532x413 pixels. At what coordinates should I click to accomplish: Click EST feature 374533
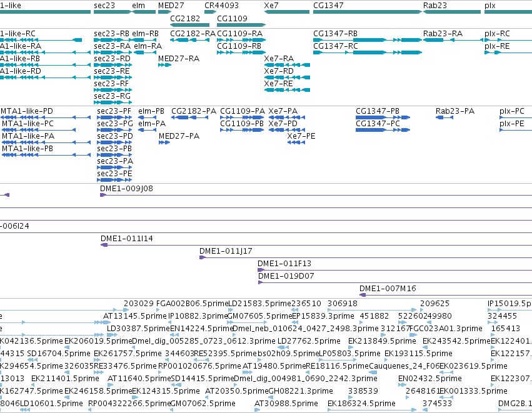click(x=437, y=404)
